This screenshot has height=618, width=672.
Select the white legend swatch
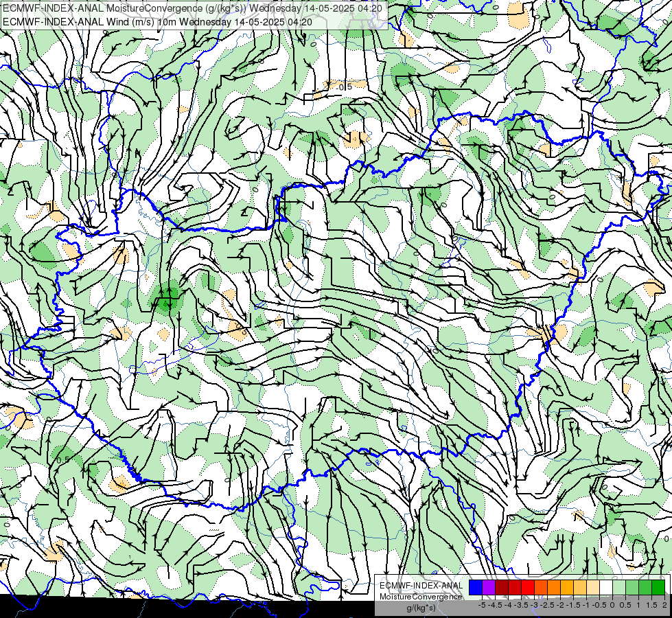(606, 587)
